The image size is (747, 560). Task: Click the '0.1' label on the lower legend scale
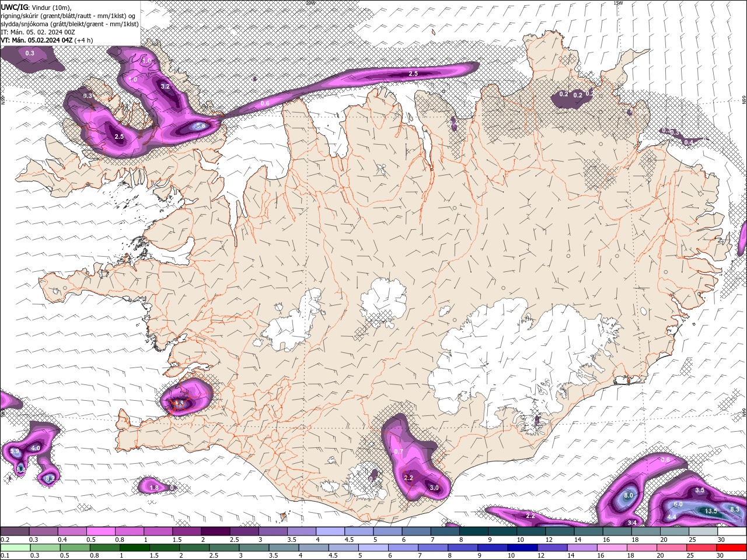(5, 555)
